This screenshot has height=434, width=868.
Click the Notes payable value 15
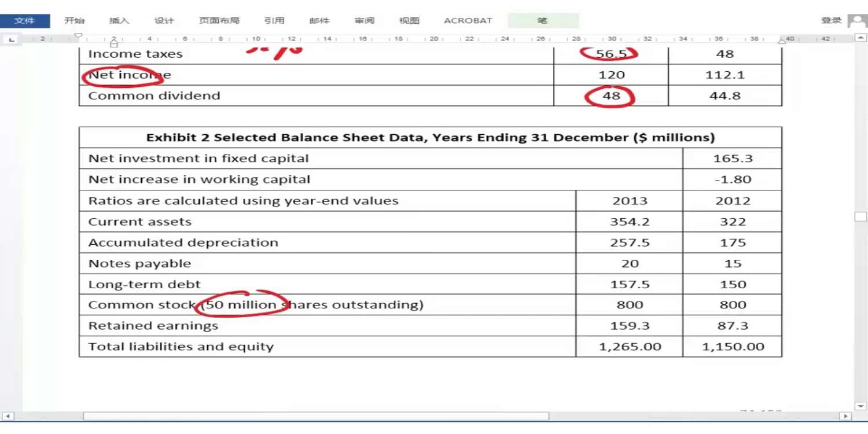(x=733, y=263)
